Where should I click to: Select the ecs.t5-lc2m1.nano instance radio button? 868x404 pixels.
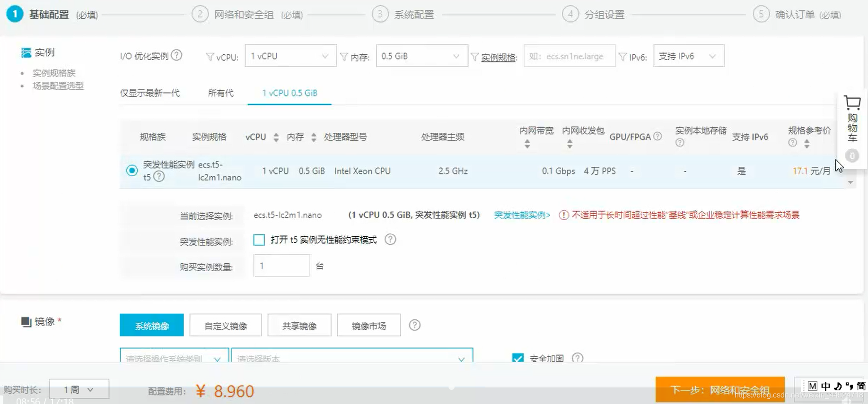pos(132,171)
